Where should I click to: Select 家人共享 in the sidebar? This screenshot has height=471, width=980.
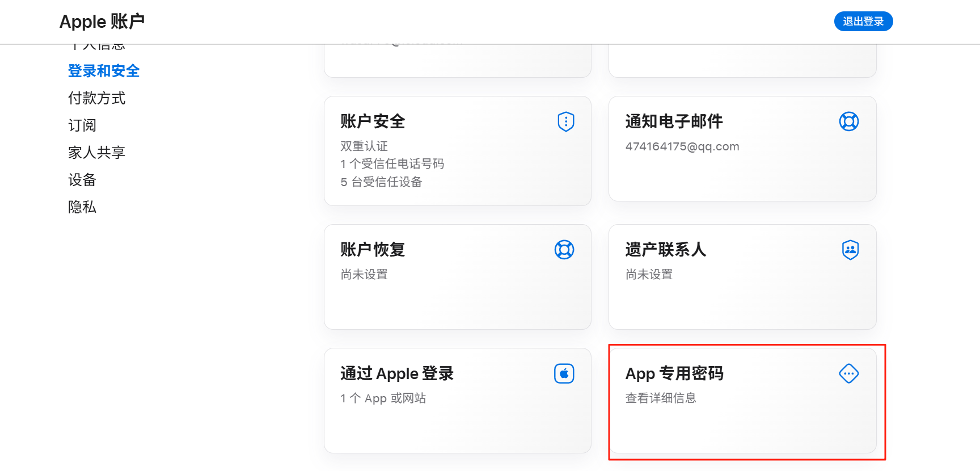pyautogui.click(x=96, y=153)
